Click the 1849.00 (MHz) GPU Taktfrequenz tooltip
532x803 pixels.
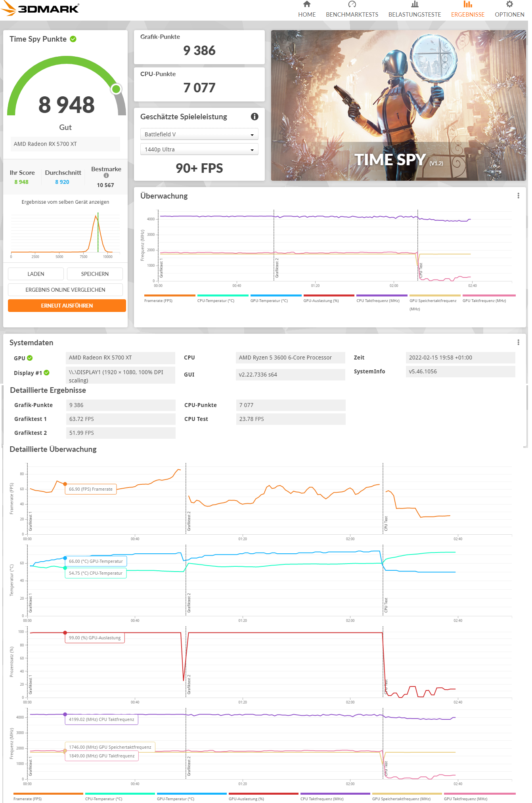point(101,756)
